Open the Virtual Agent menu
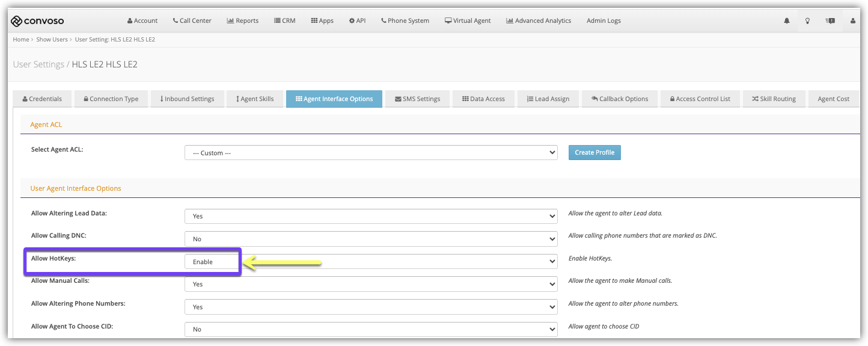This screenshot has width=868, height=346. [467, 20]
